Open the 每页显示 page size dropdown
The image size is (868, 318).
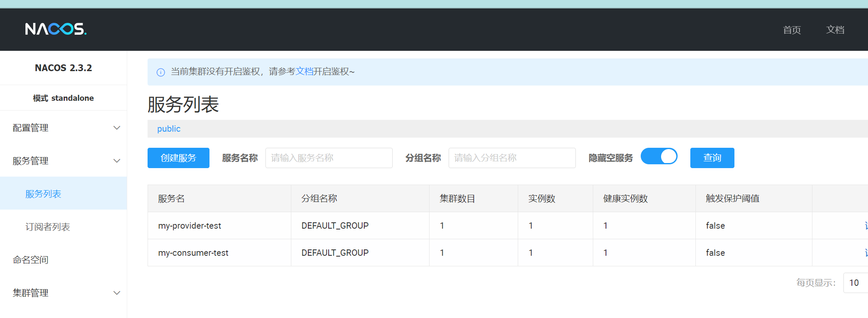tap(855, 282)
